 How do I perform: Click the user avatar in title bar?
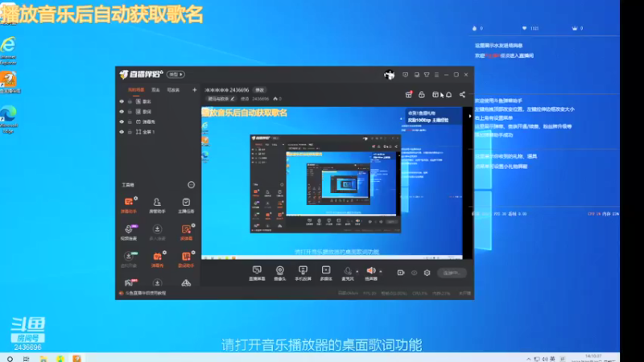coord(389,75)
